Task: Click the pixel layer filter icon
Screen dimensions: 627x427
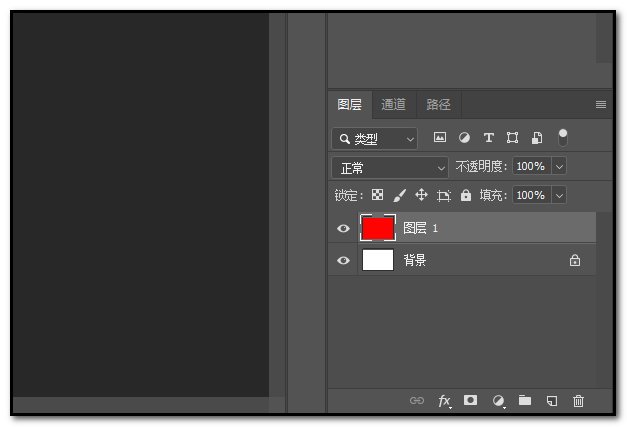Action: pos(440,138)
